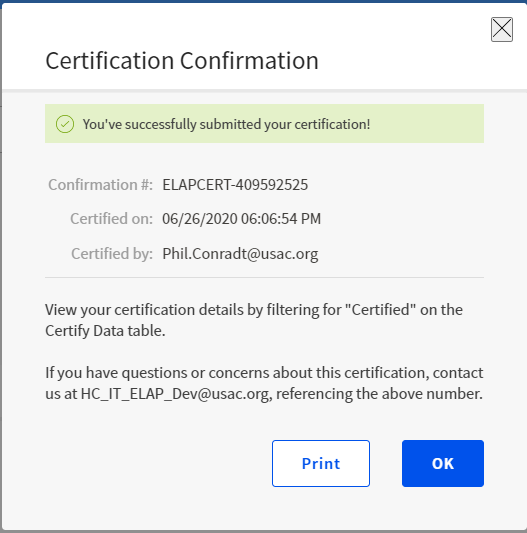Select the certified date 06/26/2020 06:06:54 PM
The width and height of the screenshot is (527, 533).
241,219
